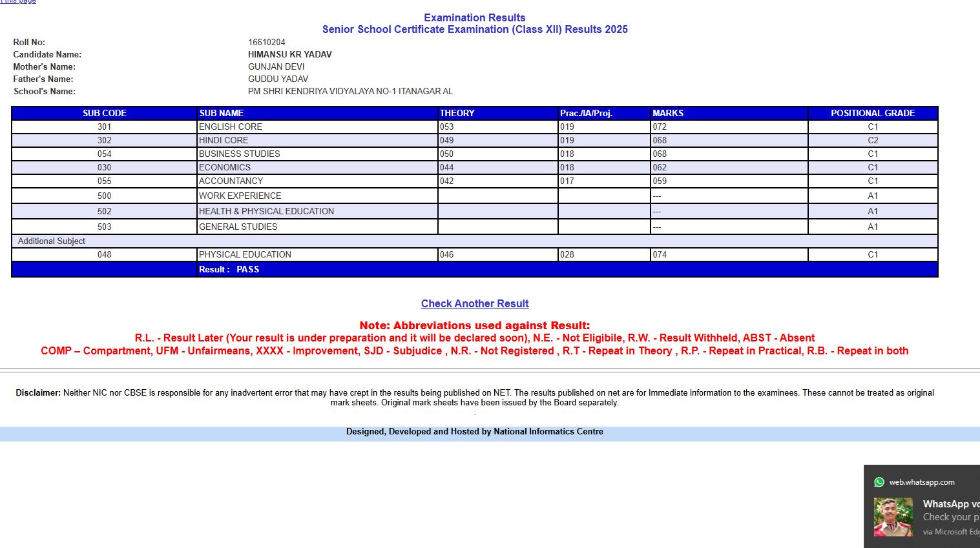980x548 pixels.
Task: Click the green WhatsApp logo in the notification
Action: point(879,482)
